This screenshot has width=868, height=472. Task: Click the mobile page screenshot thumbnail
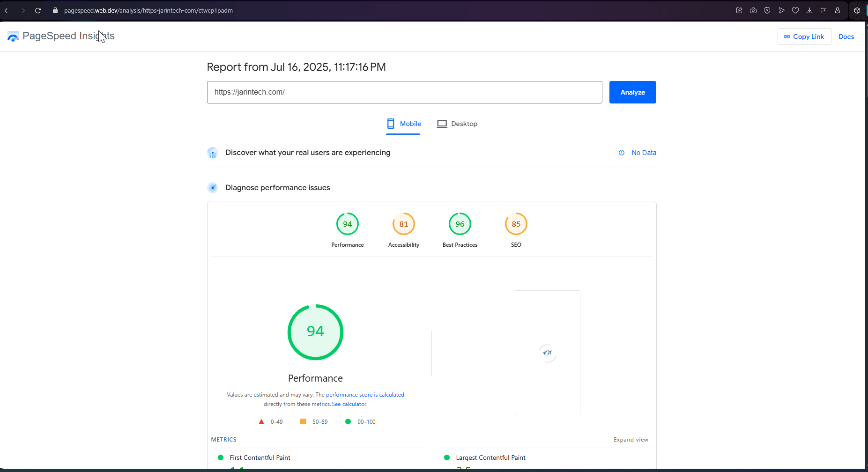(547, 353)
